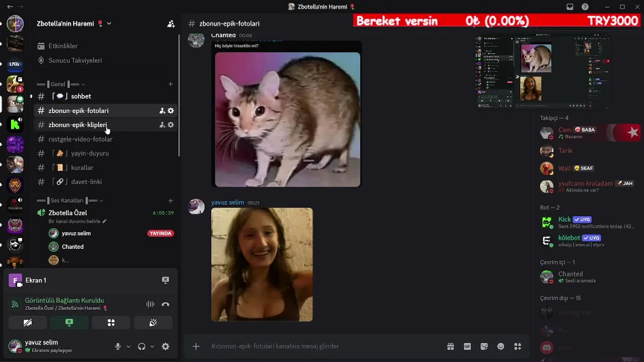Turn on the camera

tap(28, 322)
